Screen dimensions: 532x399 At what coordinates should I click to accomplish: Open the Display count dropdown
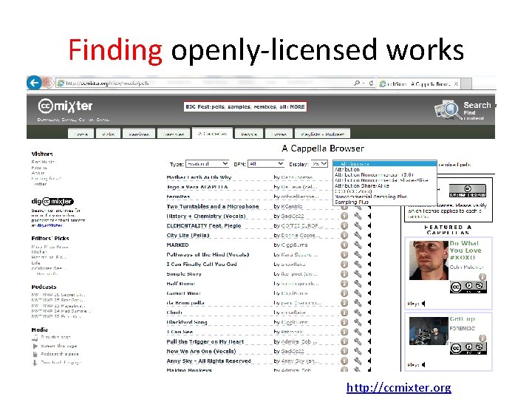click(319, 164)
